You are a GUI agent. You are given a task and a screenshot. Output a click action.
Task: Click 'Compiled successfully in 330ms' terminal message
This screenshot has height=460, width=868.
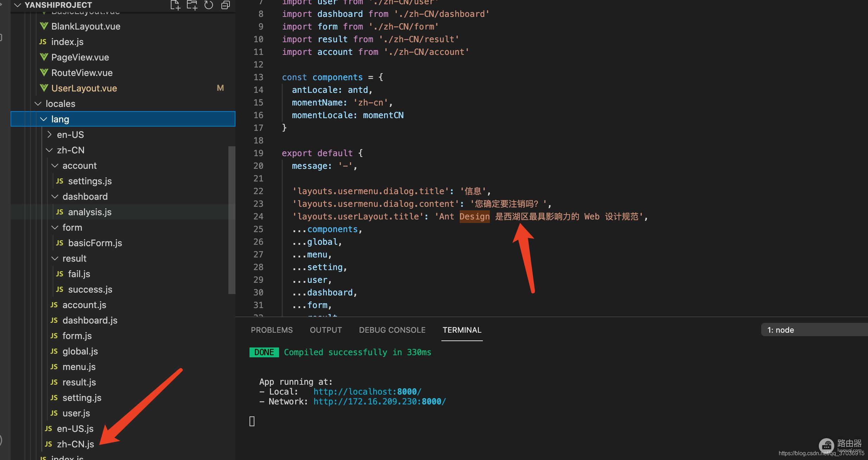[x=357, y=352]
